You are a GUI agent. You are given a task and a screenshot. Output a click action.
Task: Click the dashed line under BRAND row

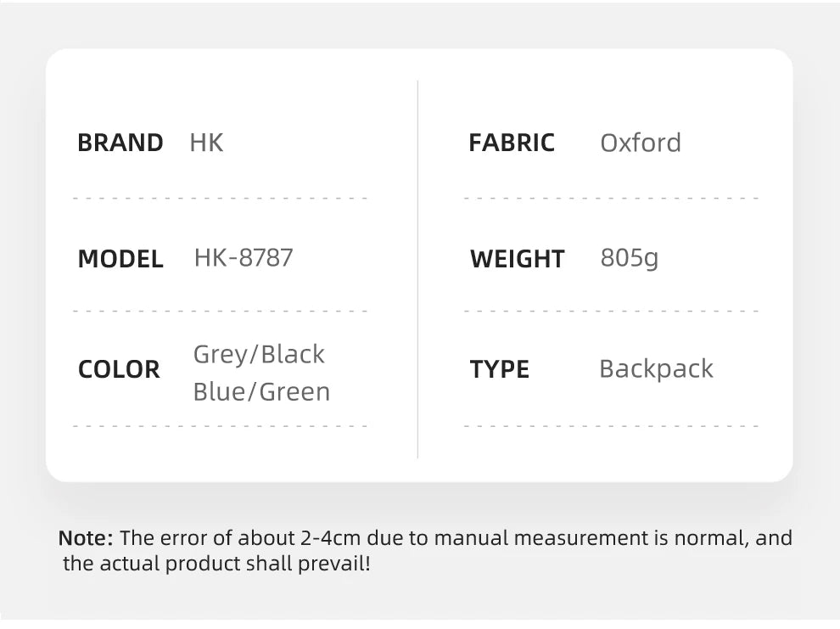221,199
